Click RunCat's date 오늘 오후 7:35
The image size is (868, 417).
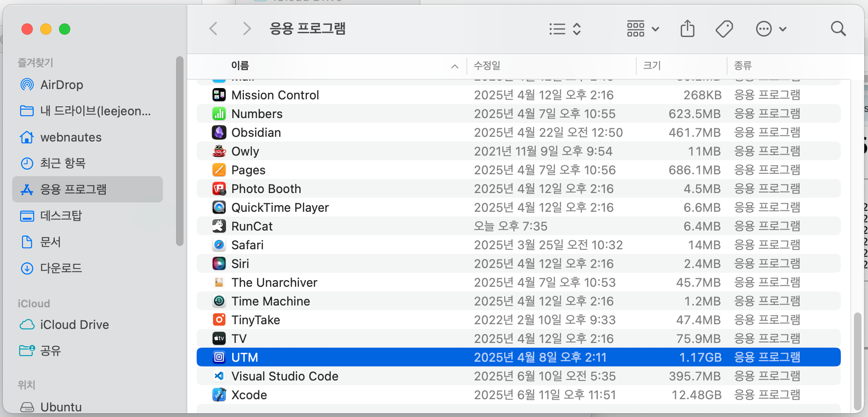coord(510,226)
